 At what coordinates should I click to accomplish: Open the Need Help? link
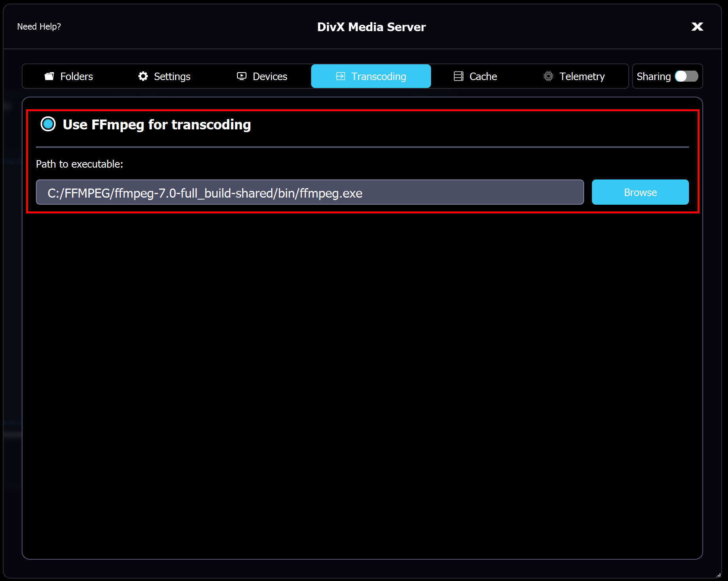point(39,26)
